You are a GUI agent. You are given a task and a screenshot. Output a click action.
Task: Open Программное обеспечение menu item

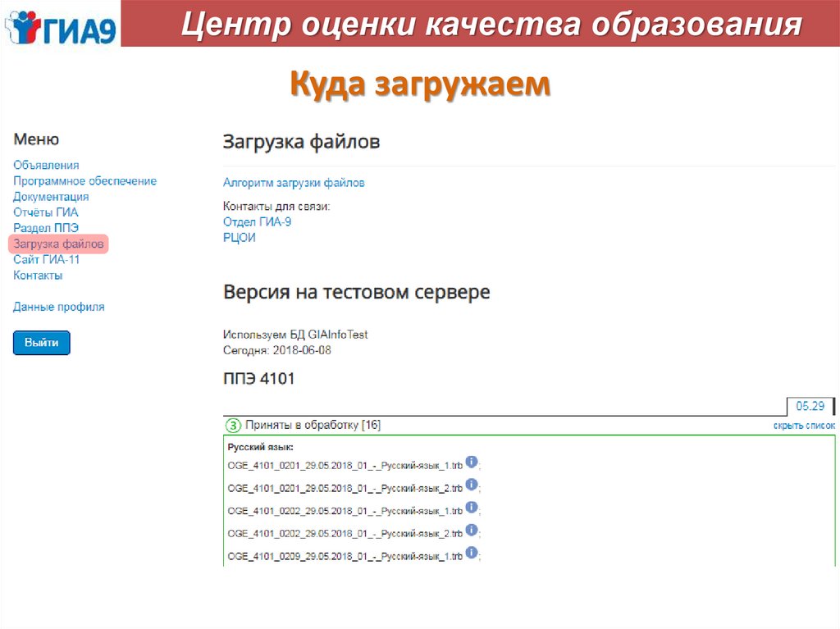pyautogui.click(x=84, y=180)
